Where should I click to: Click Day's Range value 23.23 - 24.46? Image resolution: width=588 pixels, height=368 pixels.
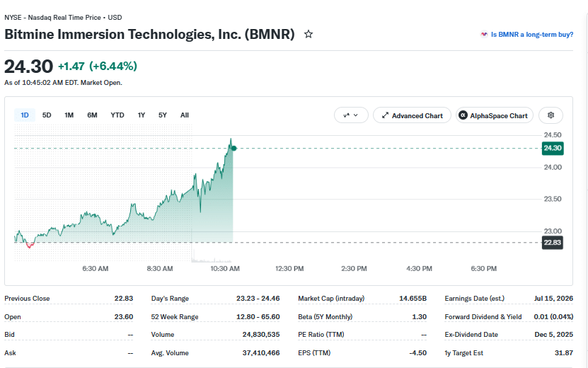click(258, 299)
